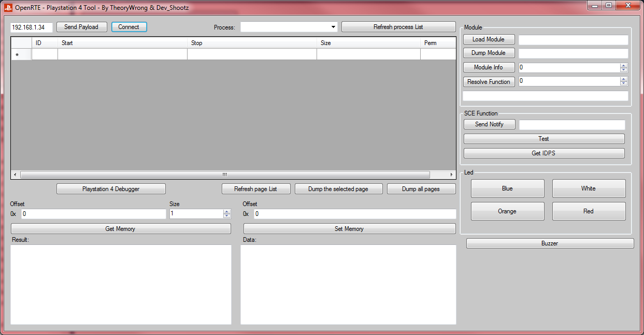Click Dump all pages button
The width and height of the screenshot is (644, 335).
pyautogui.click(x=421, y=189)
